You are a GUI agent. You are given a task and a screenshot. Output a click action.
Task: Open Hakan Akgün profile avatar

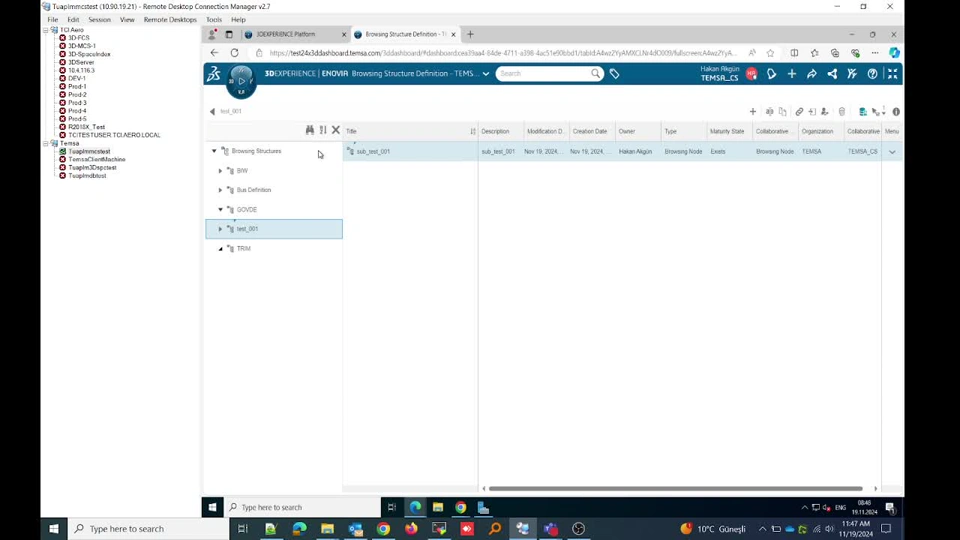pyautogui.click(x=751, y=73)
